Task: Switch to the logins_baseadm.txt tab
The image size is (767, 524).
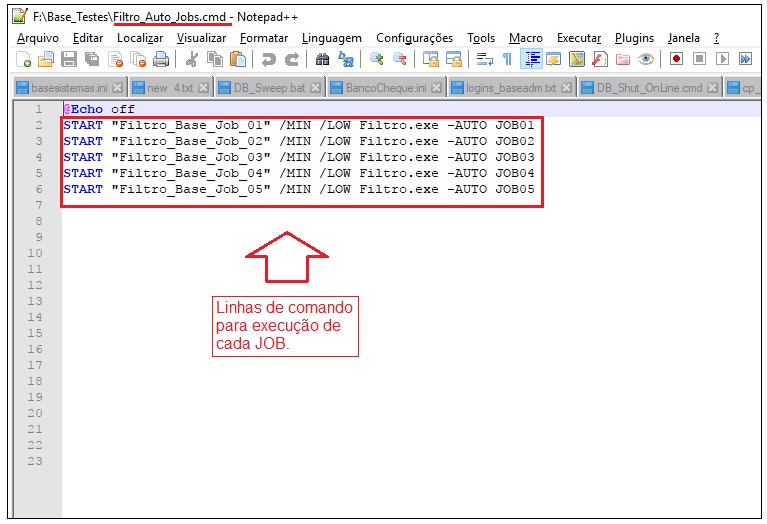Action: (510, 88)
